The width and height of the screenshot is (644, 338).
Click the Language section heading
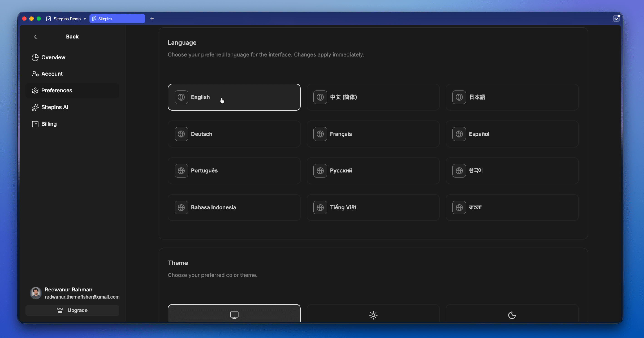coord(182,43)
